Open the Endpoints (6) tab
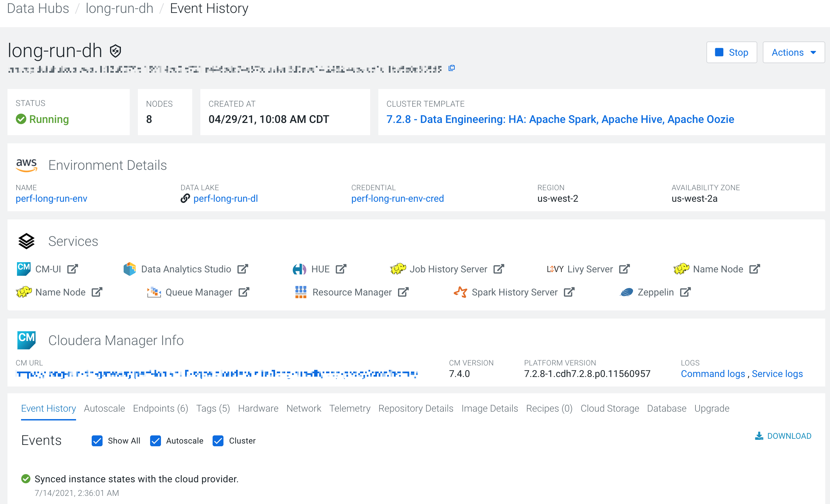The height and width of the screenshot is (504, 830). (160, 408)
